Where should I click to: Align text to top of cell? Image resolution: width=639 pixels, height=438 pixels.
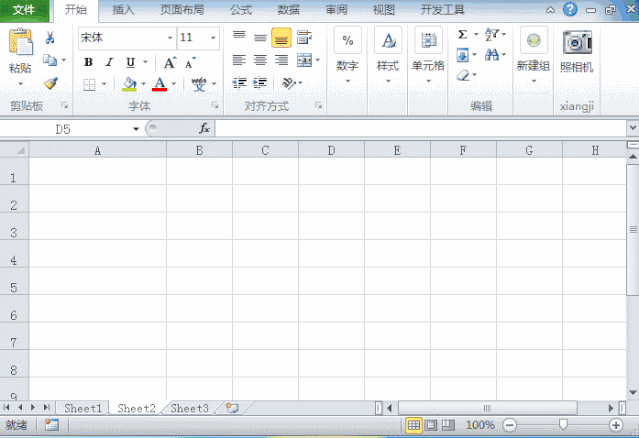pos(239,37)
